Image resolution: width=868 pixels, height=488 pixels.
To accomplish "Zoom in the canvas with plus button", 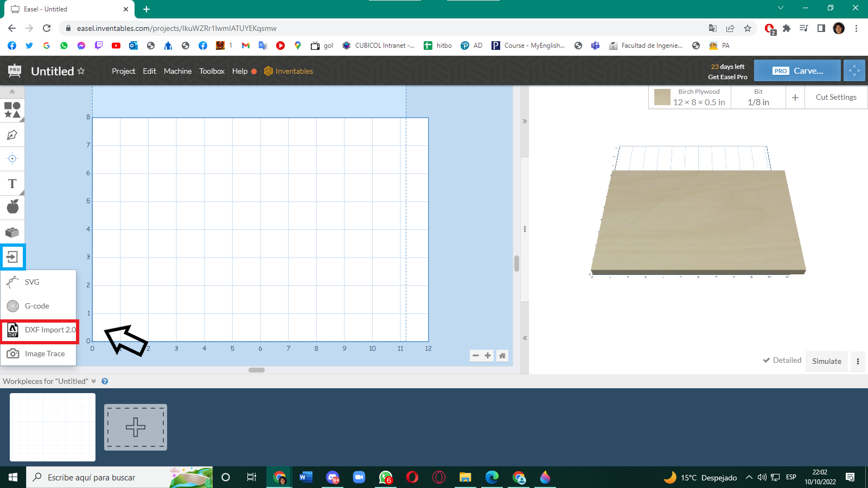I will [488, 356].
